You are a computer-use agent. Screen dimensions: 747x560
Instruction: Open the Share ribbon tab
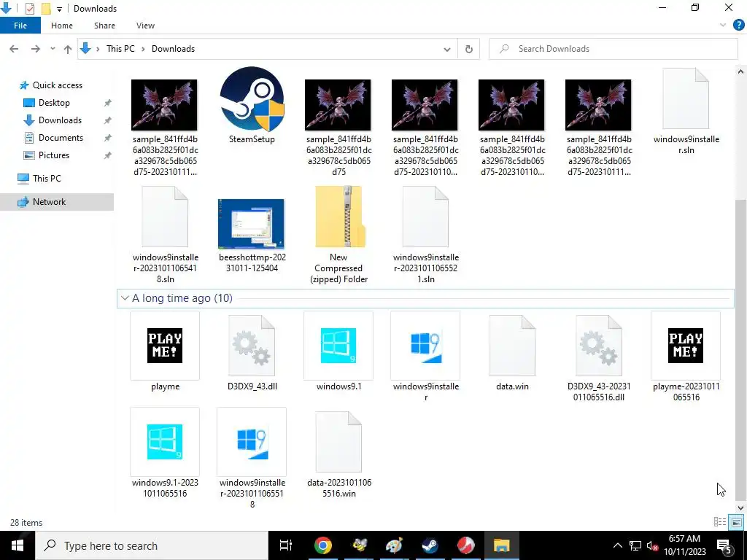tap(104, 26)
